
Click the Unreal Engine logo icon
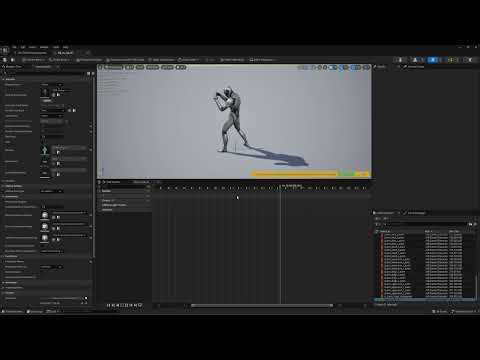(5, 50)
